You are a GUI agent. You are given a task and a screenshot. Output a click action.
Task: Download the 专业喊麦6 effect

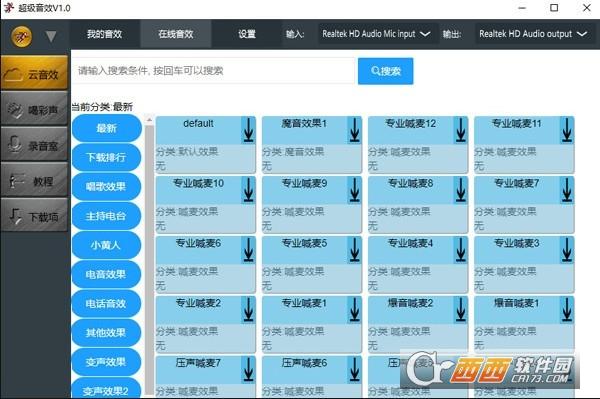(248, 250)
